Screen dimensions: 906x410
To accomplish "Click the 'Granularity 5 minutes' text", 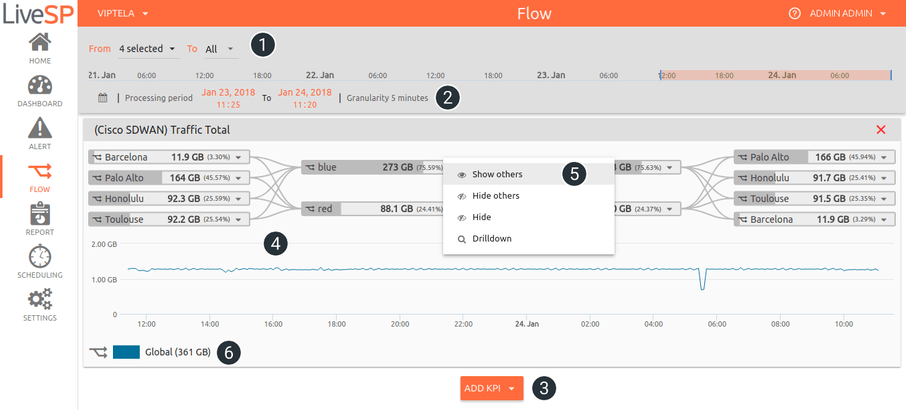I will pos(387,98).
